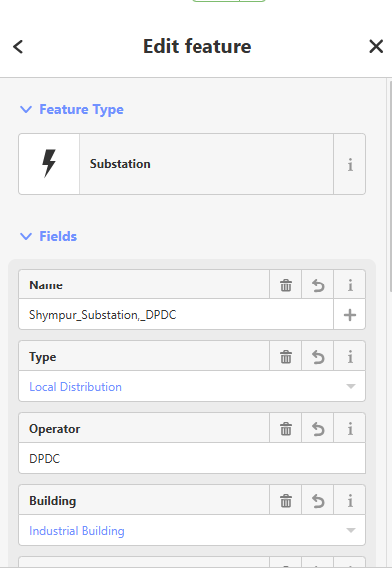Screen dimensions: 392x568
Task: Delete the Operator field
Action: point(285,429)
